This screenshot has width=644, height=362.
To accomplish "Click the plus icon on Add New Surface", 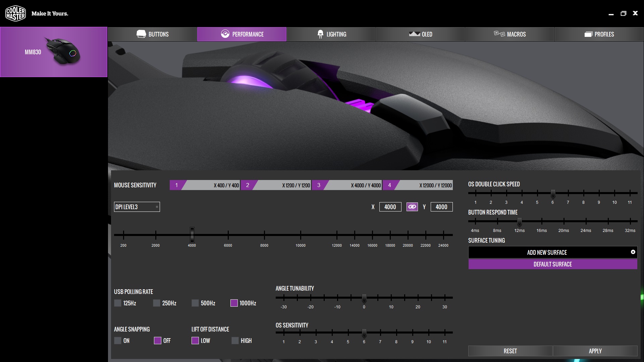I will pos(633,252).
